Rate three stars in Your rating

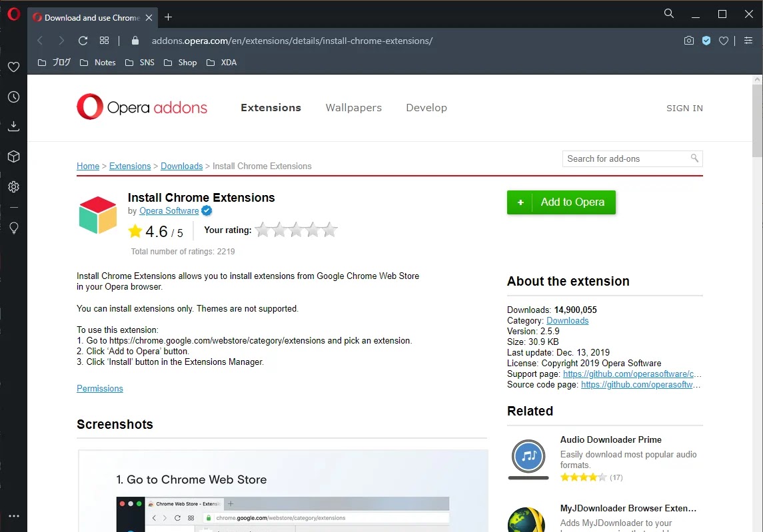click(296, 230)
